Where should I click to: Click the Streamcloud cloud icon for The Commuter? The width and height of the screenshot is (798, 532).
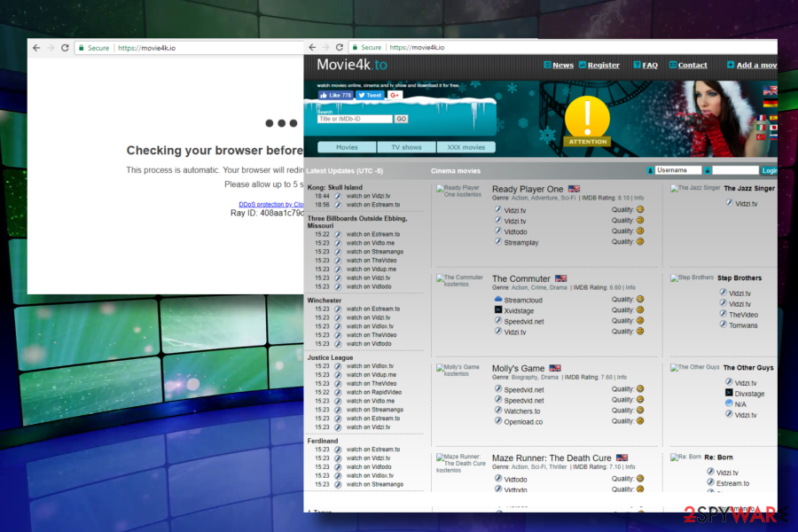point(498,300)
